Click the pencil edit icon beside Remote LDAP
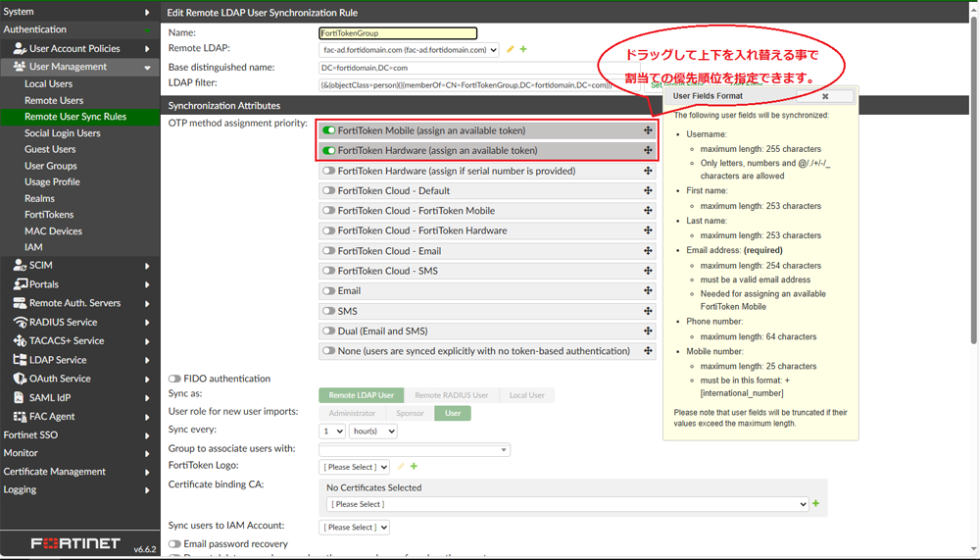Screen dimensions: 980x560 point(511,49)
